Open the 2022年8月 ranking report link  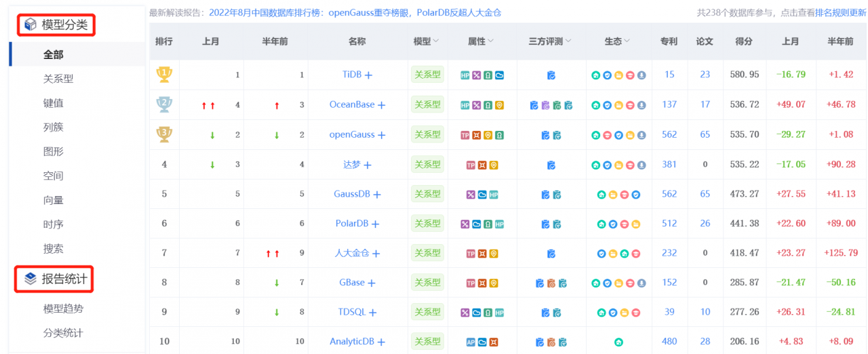pos(355,12)
